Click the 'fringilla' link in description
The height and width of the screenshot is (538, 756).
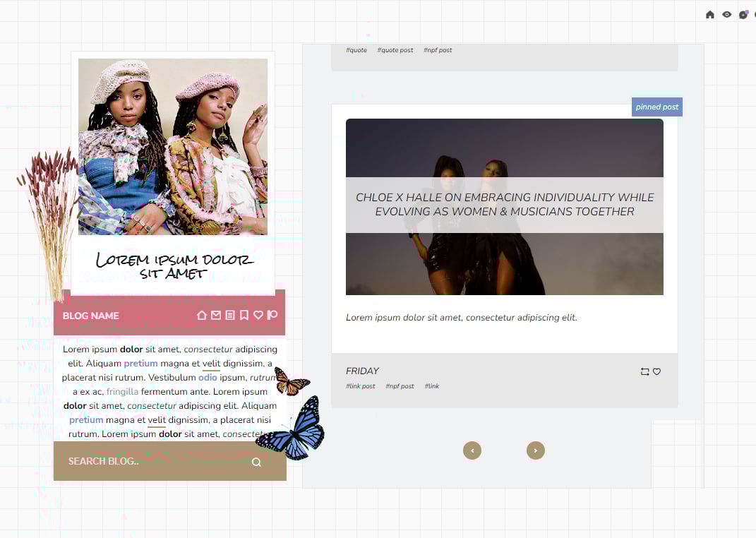[122, 391]
